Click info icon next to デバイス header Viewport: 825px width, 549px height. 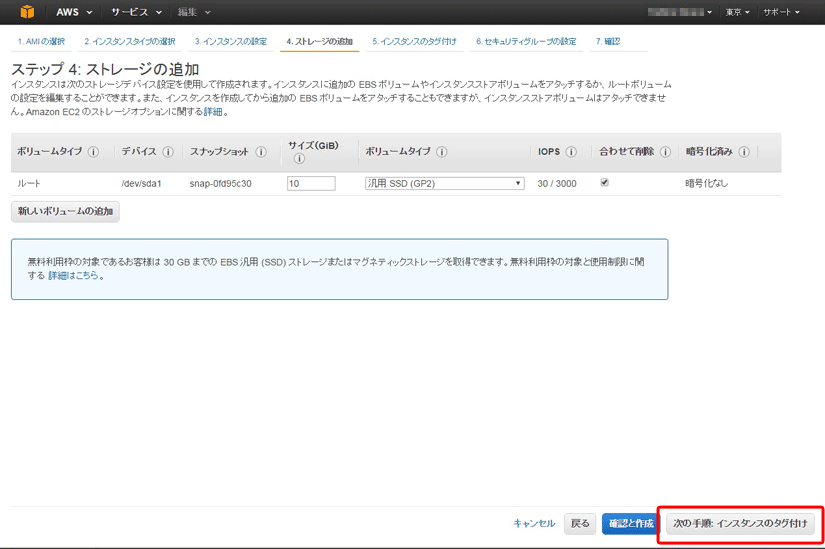click(x=168, y=152)
